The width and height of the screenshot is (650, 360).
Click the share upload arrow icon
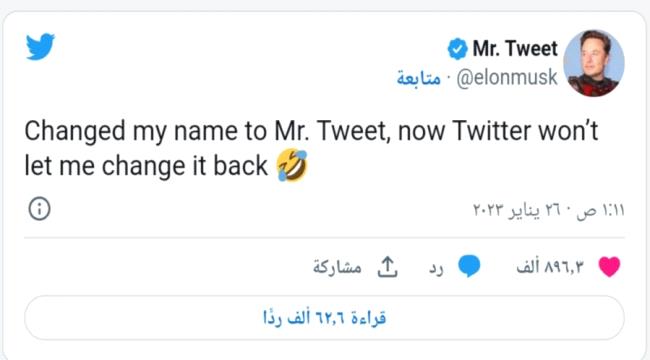pos(387,267)
